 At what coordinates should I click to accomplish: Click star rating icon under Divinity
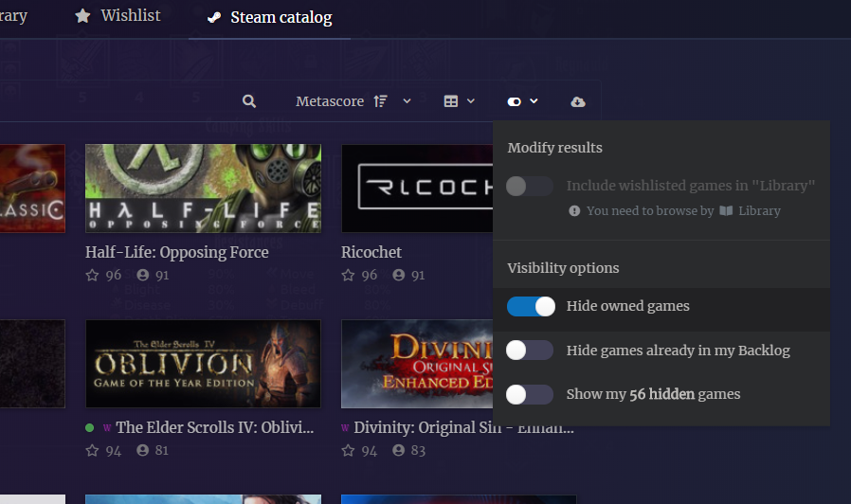(x=348, y=451)
